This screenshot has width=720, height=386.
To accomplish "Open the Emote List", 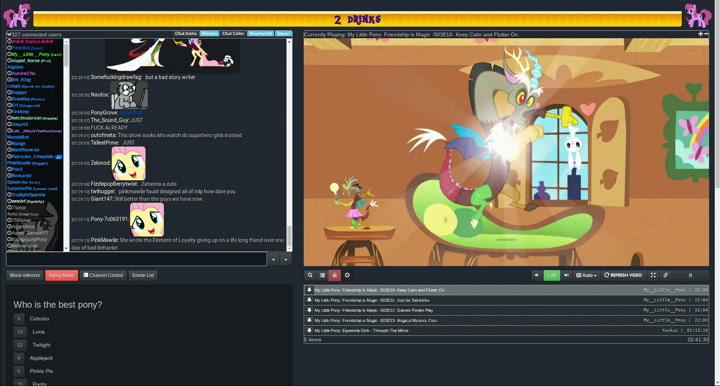I will (x=143, y=275).
